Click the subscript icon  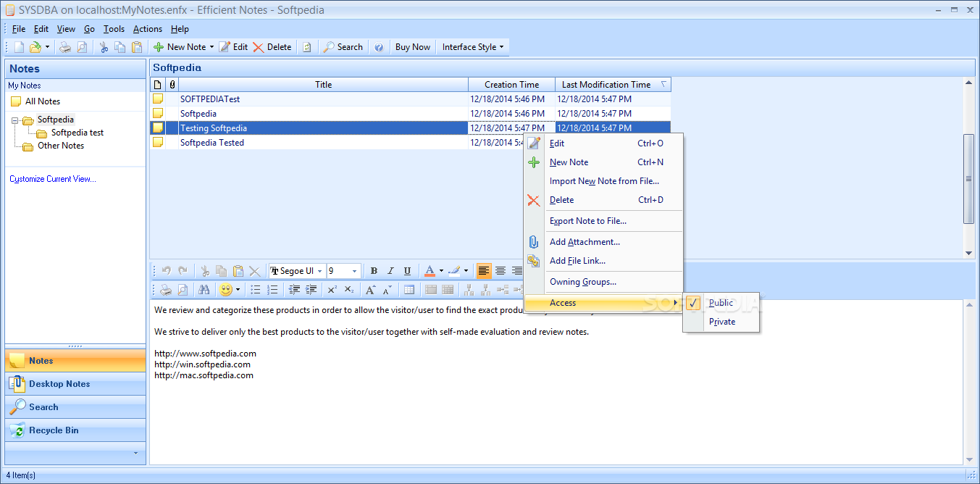pyautogui.click(x=349, y=290)
